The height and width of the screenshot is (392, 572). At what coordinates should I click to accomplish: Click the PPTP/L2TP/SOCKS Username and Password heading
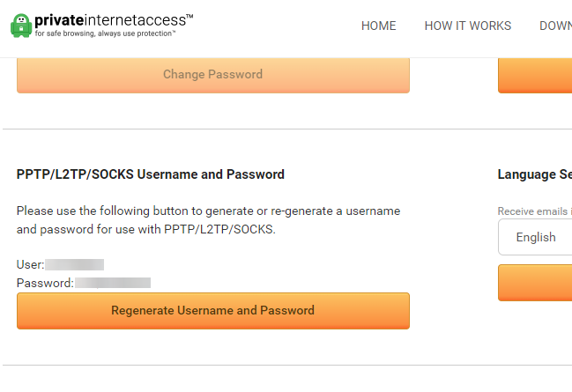[151, 174]
